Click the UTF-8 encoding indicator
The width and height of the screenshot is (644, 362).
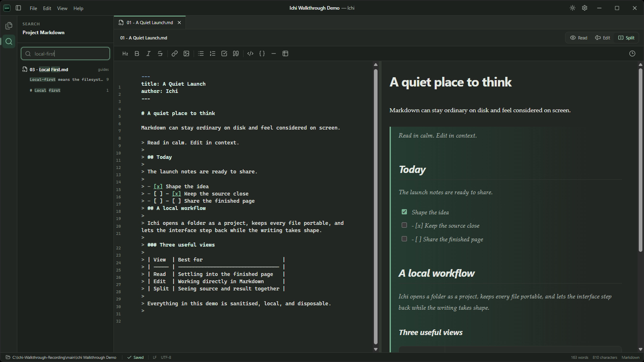[x=166, y=357]
